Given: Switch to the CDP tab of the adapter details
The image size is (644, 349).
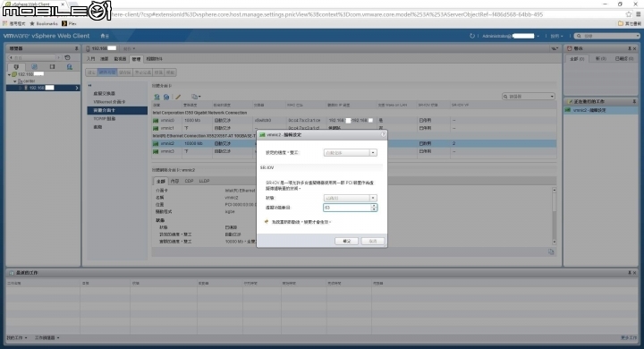Looking at the screenshot, I should 189,182.
